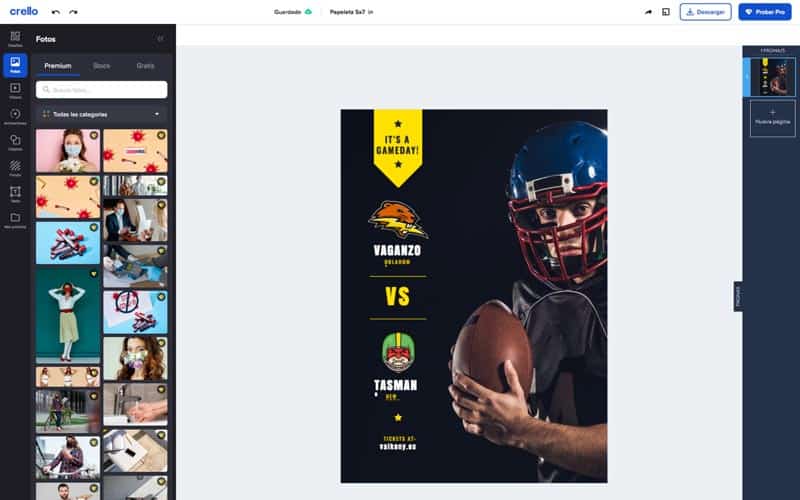Click the share arrow icon

(648, 12)
